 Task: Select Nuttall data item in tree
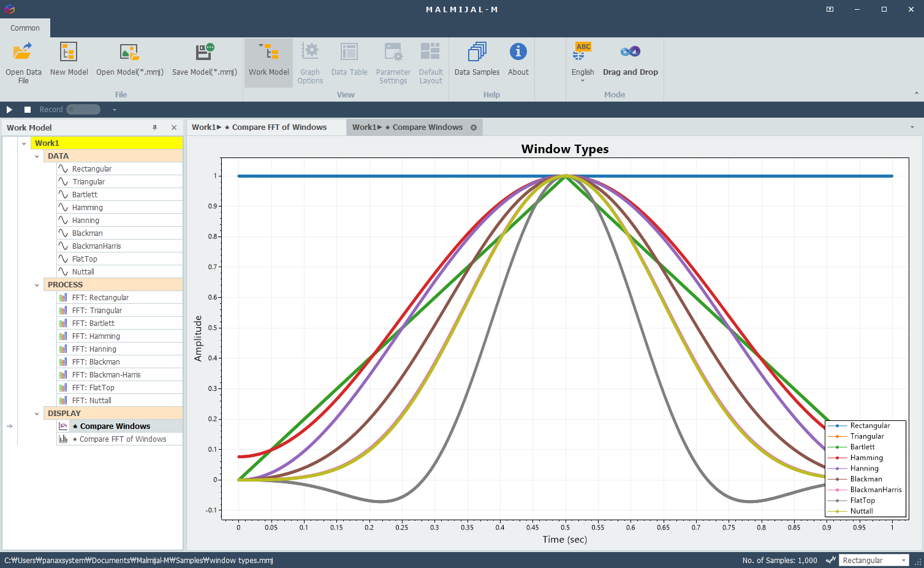(x=119, y=271)
